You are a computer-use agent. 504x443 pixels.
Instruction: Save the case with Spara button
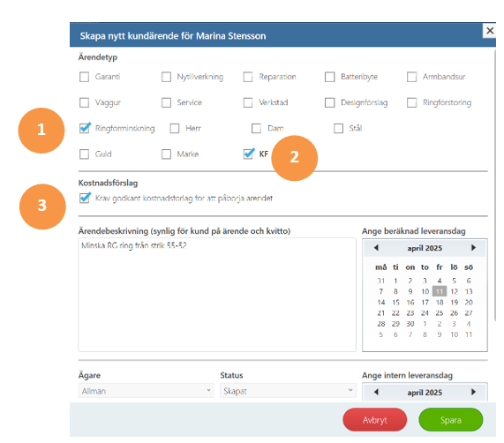click(451, 420)
